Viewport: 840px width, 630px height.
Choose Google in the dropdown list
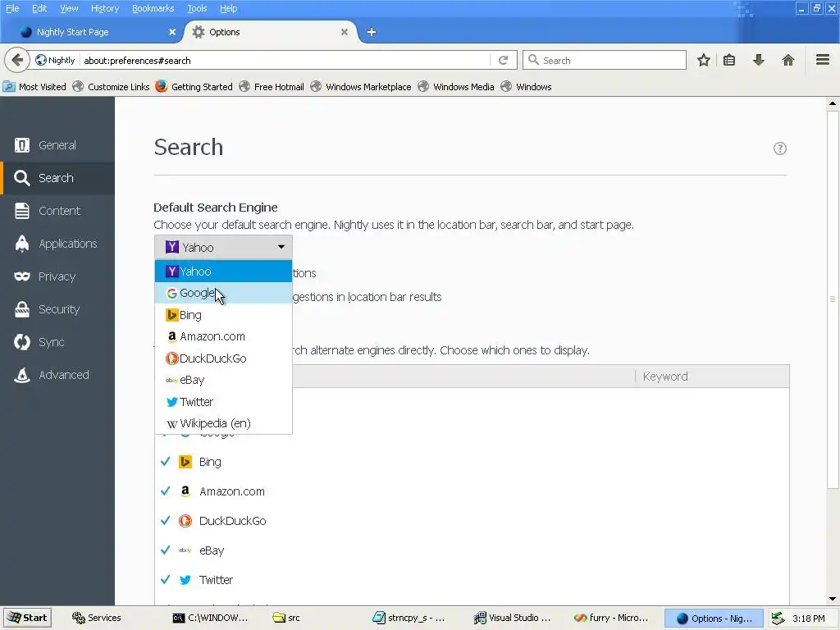[223, 293]
